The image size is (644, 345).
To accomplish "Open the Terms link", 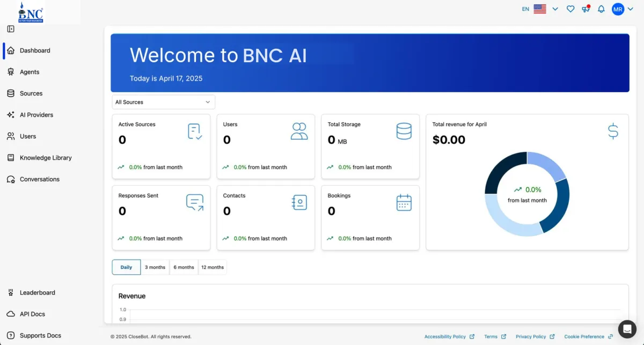I will coord(495,336).
